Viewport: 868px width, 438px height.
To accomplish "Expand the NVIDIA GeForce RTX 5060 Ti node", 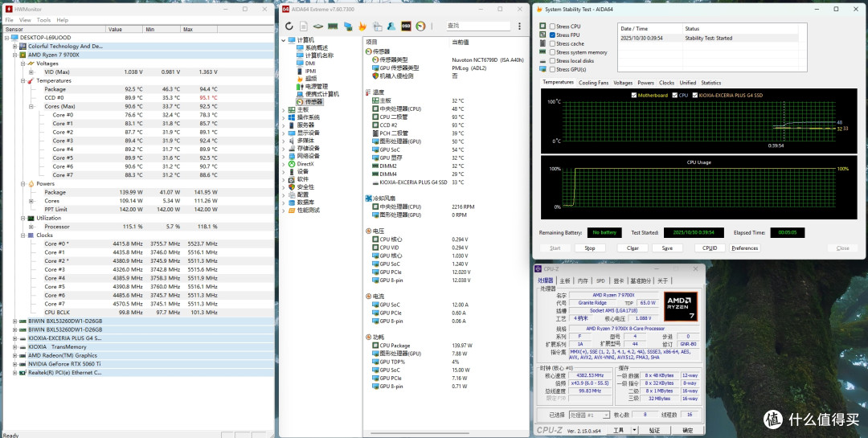I will [15, 364].
